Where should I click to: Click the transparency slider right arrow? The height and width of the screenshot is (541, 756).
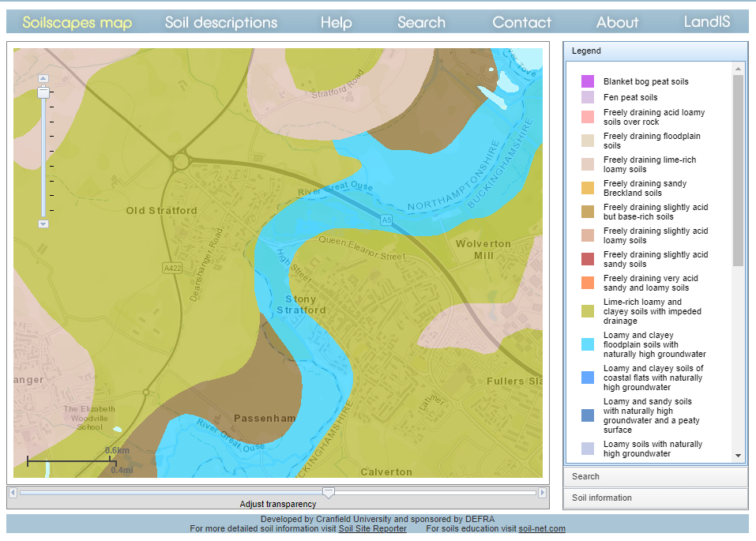542,493
